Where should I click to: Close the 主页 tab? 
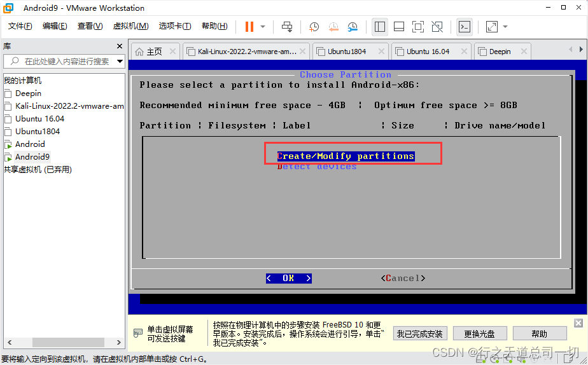(x=172, y=52)
